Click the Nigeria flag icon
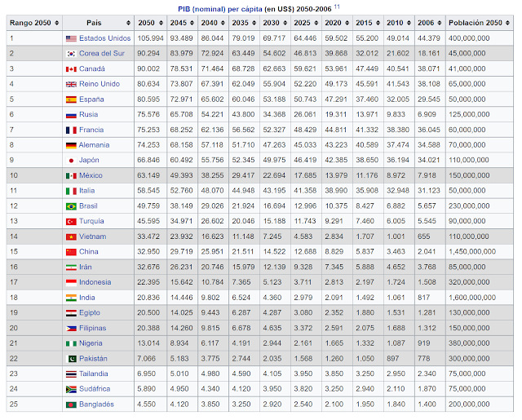Viewport: 522px width, 420px height. [71, 343]
